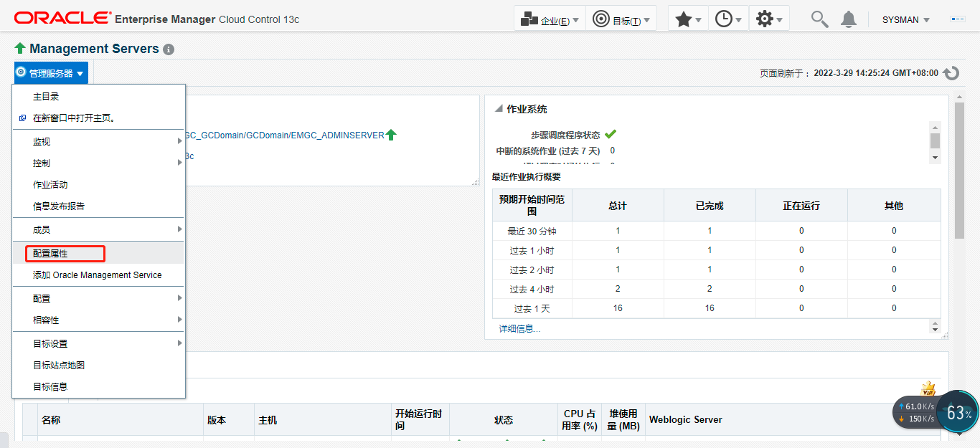Screen dimensions: 980x448
Task: Click the recent jobs table scroll arrows
Action: [x=935, y=327]
